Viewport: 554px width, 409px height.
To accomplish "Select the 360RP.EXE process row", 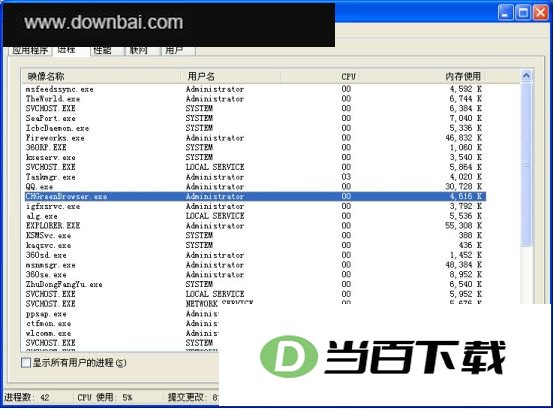I will click(255, 148).
